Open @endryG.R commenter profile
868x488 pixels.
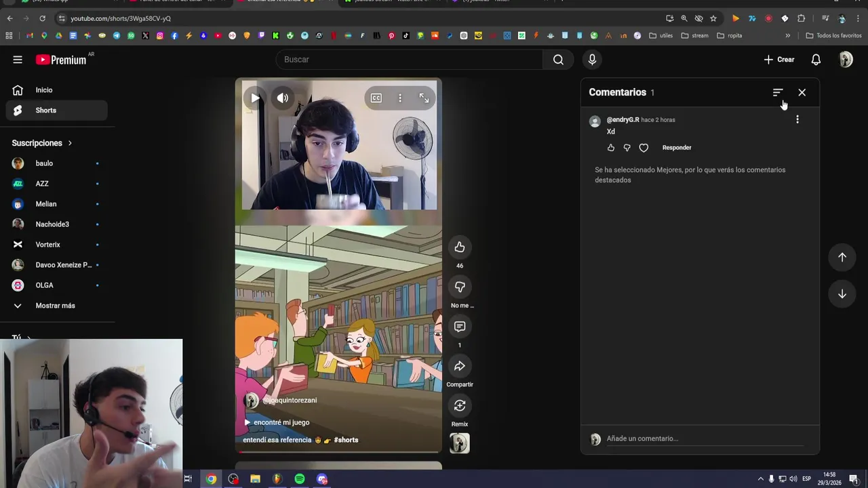click(623, 120)
